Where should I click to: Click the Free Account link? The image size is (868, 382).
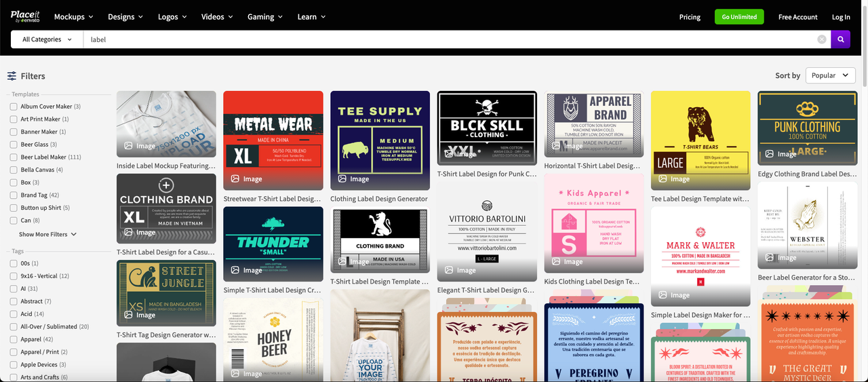tap(798, 17)
